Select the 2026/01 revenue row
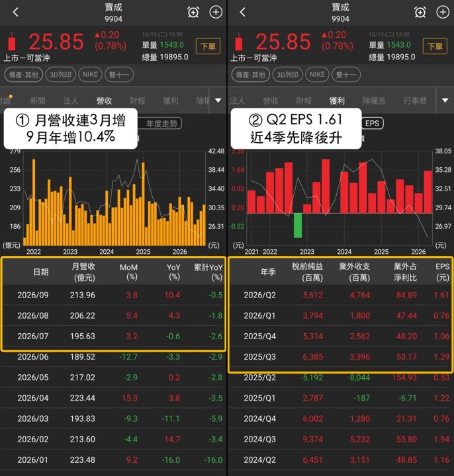454x476 pixels. [113, 460]
